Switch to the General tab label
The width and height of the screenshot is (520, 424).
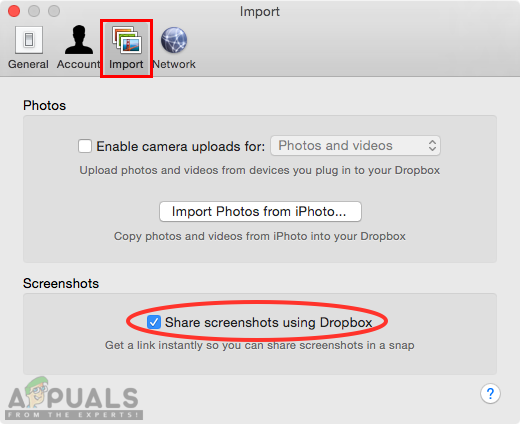coord(28,64)
